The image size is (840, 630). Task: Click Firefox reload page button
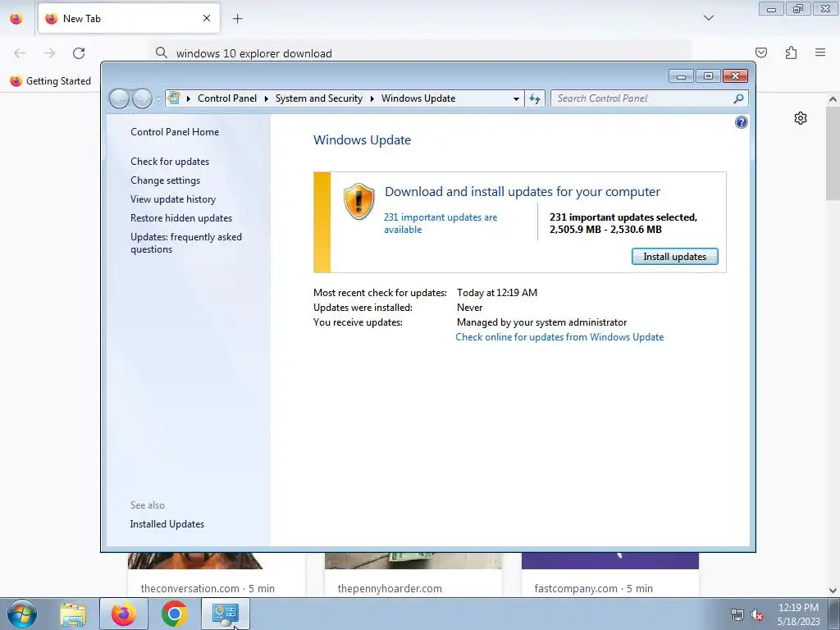pyautogui.click(x=79, y=53)
